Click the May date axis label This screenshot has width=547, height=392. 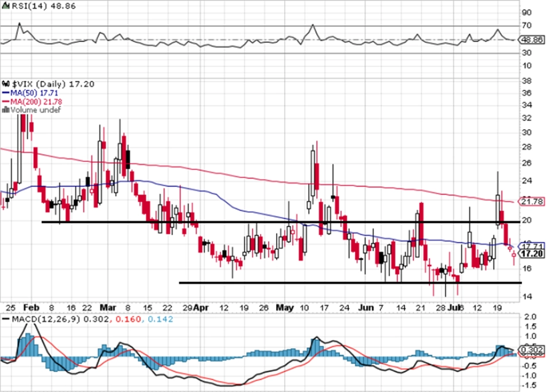pos(285,308)
